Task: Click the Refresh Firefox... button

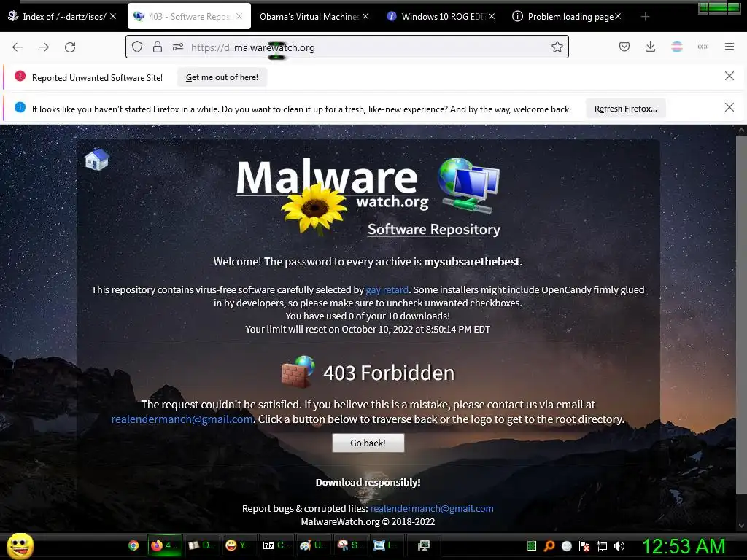Action: pyautogui.click(x=625, y=109)
